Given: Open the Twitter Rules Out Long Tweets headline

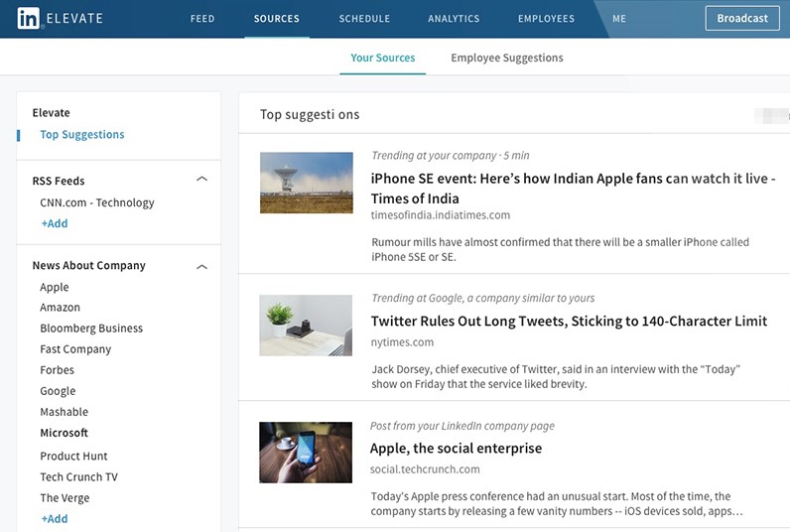Looking at the screenshot, I should 569,322.
